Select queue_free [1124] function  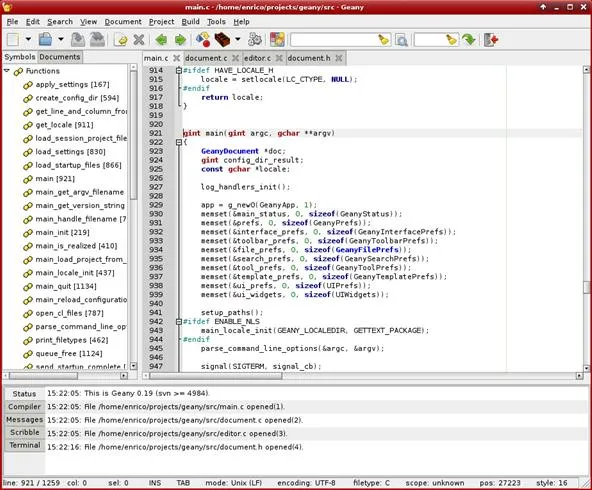click(69, 353)
